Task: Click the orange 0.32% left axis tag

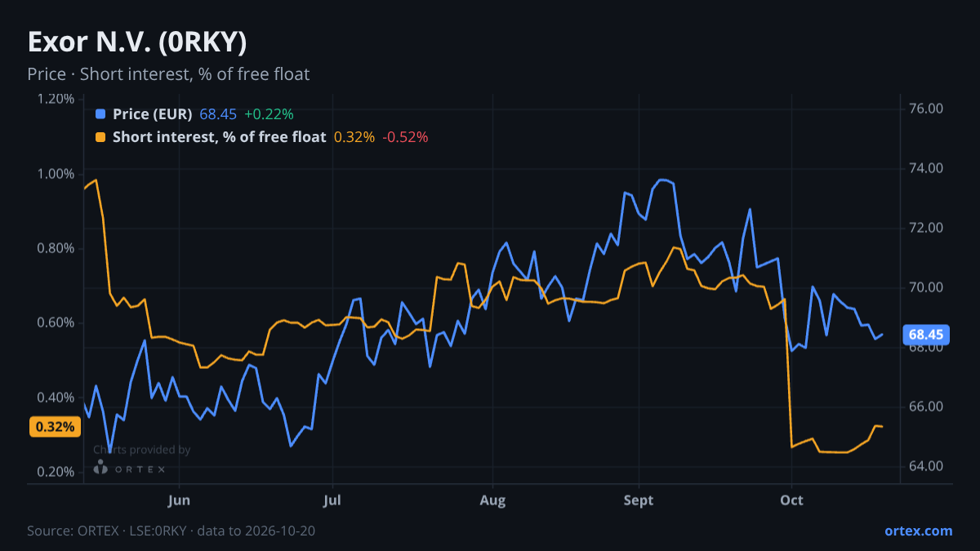Action: (56, 426)
